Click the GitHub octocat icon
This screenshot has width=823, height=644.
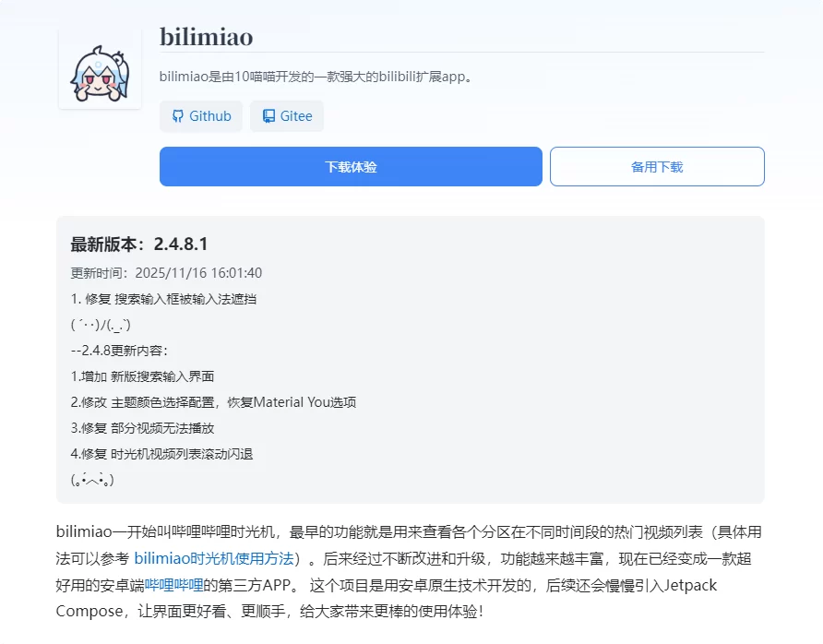point(178,115)
